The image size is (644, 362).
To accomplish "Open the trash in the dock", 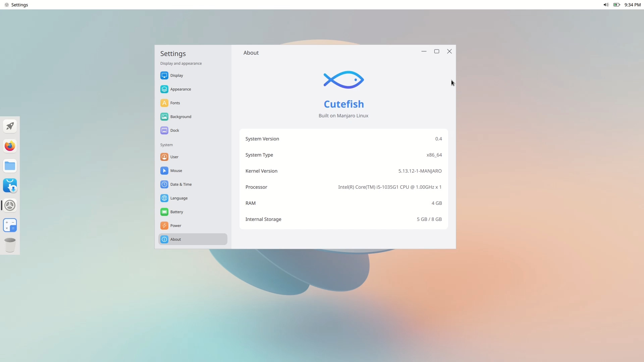I will coord(10,245).
